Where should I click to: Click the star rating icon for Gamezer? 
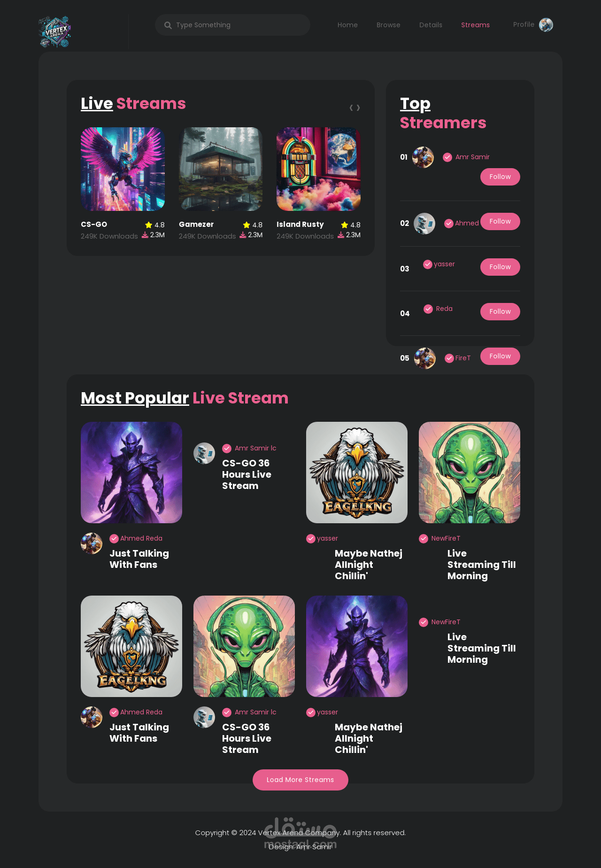tap(247, 225)
